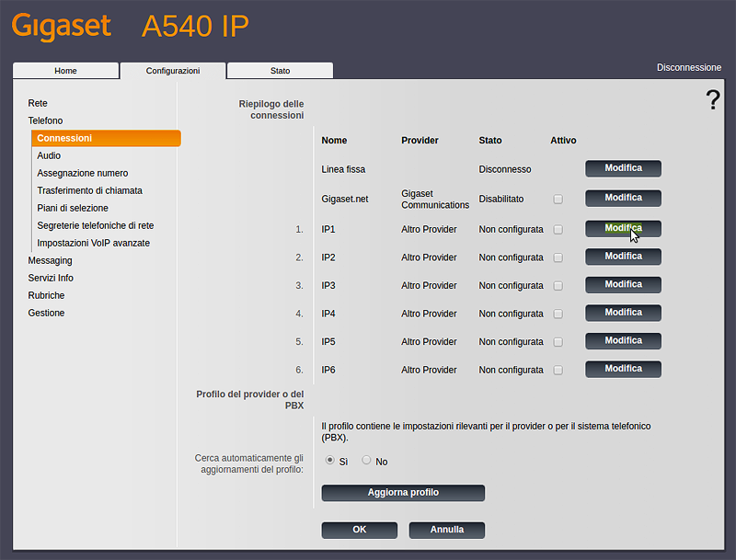Click Modifica for IP4 connection
Image resolution: width=736 pixels, height=560 pixels.
[x=623, y=313]
